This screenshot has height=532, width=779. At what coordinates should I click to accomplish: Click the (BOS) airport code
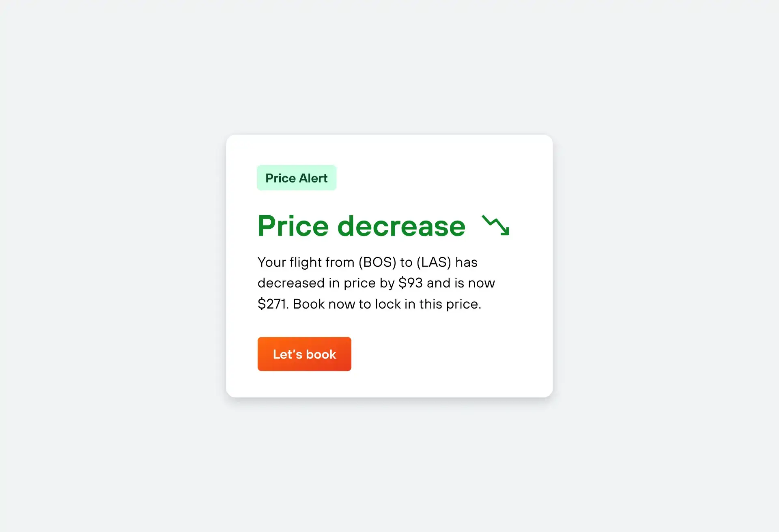pyautogui.click(x=377, y=262)
